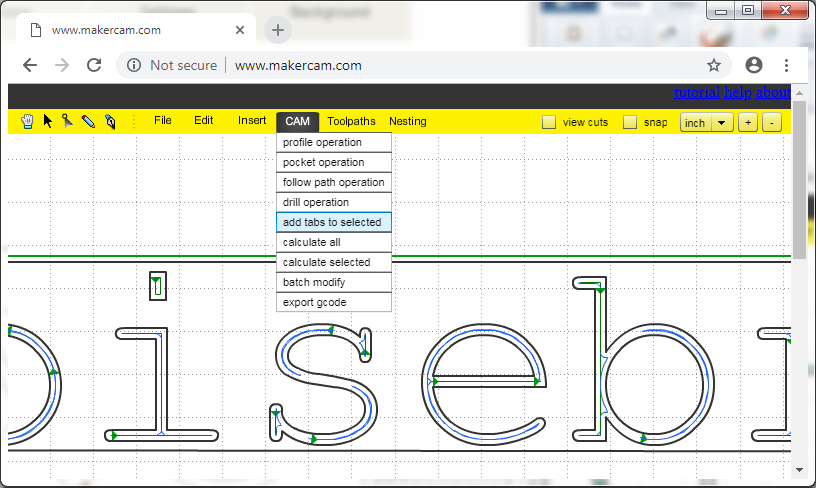
Task: Open the inch units dropdown
Action: coord(707,123)
